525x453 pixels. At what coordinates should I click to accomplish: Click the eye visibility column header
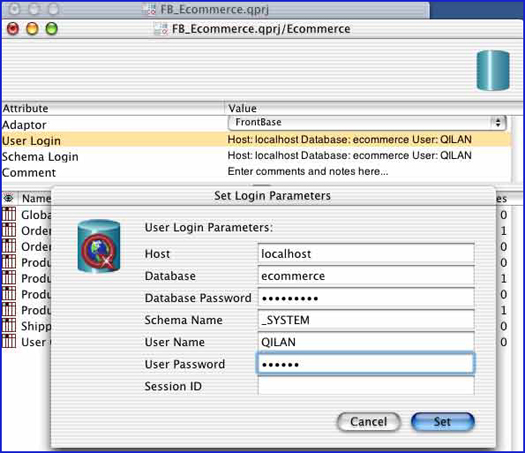[x=8, y=198]
